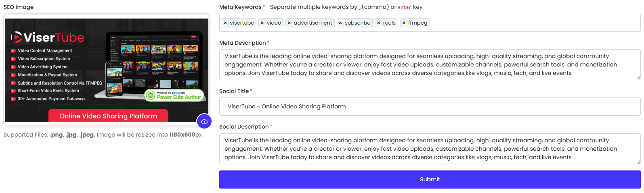Remove the 'visertube' keyword tag
644x193 pixels.
[225, 23]
